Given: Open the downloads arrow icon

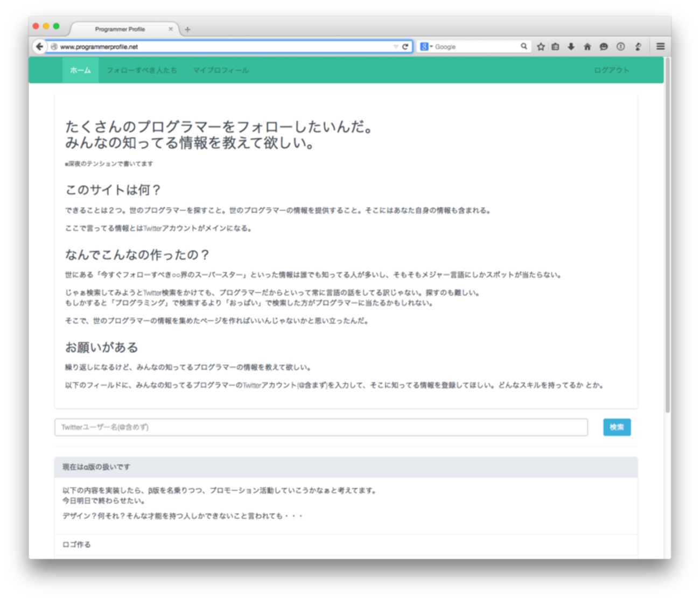Looking at the screenshot, I should coord(571,47).
